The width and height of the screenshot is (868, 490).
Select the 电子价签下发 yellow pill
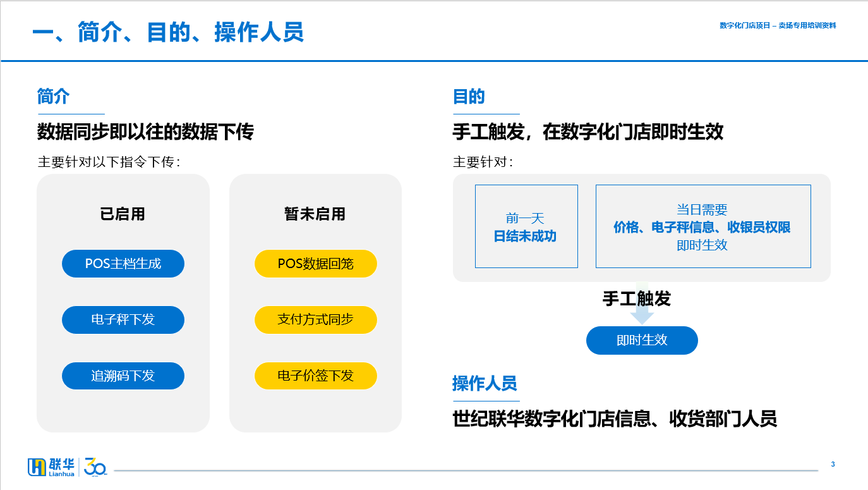(316, 376)
